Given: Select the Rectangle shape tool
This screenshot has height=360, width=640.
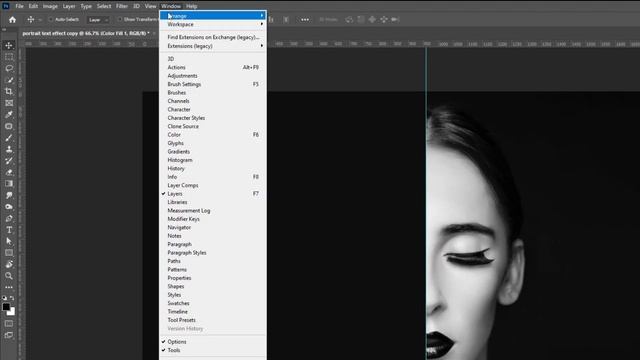Looking at the screenshot, I should click(x=9, y=253).
